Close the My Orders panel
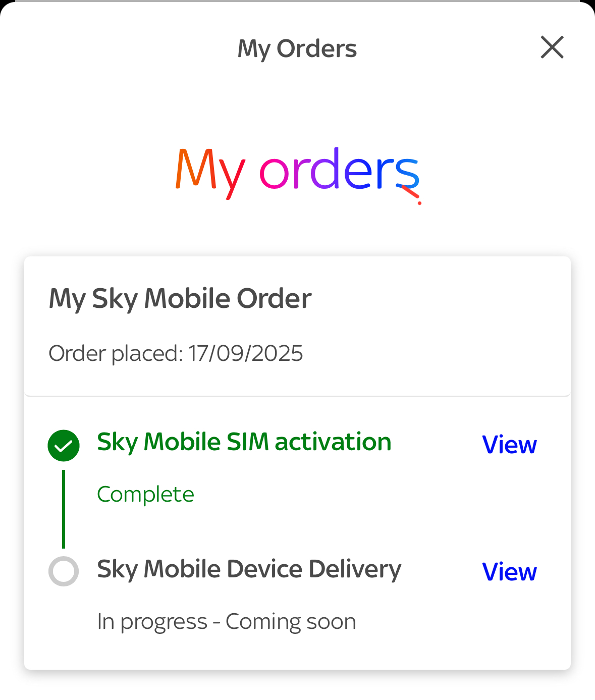 pos(552,47)
